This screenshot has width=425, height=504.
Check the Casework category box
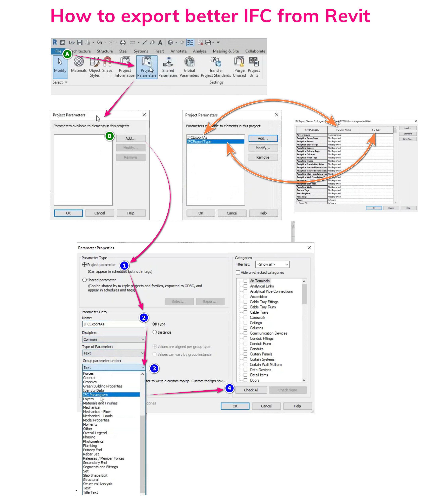[245, 317]
